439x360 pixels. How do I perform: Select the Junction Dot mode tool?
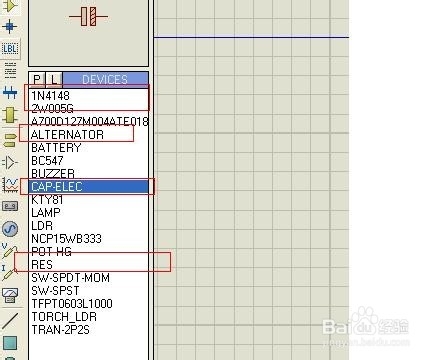pos(10,26)
